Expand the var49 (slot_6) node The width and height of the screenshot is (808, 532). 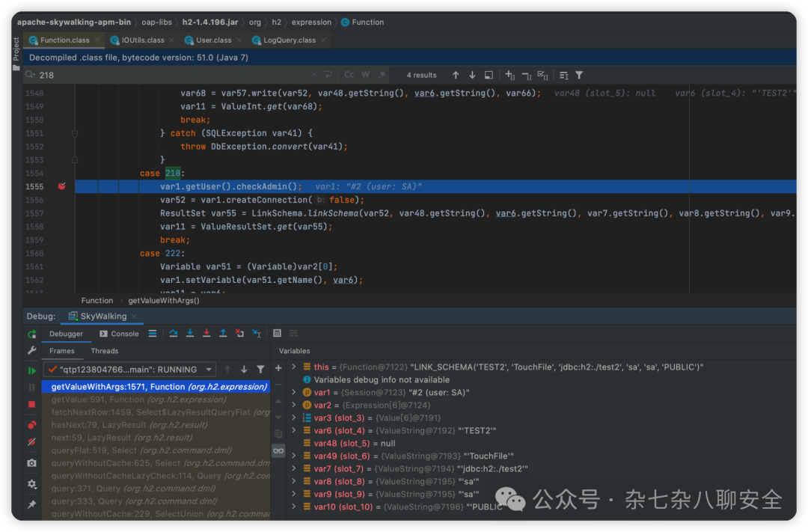[x=294, y=456]
